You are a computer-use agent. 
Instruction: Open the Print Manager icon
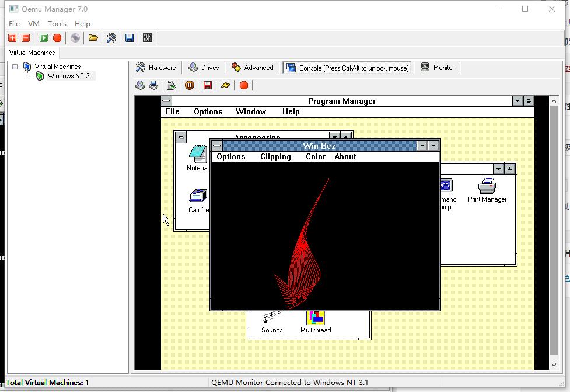coord(487,190)
